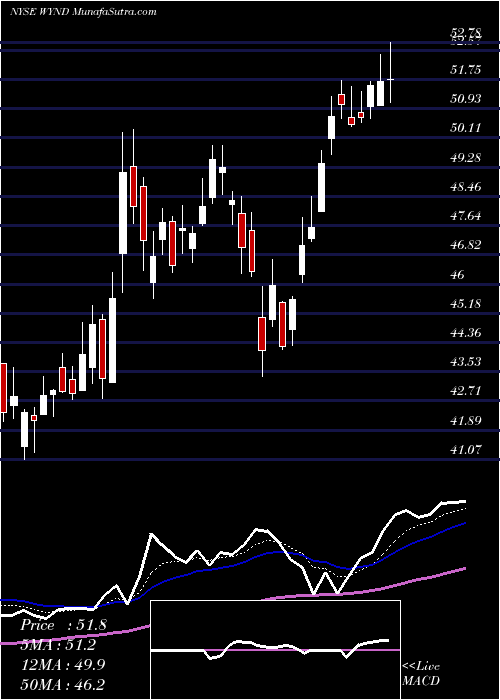
Task: Click the 51.75 price axis label
Action: coord(466,69)
